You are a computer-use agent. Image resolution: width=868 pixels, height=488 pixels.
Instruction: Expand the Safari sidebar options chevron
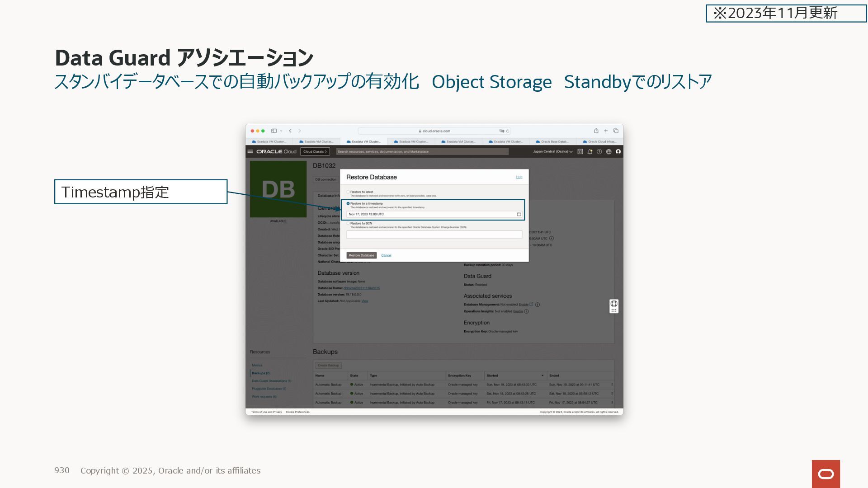tap(281, 131)
